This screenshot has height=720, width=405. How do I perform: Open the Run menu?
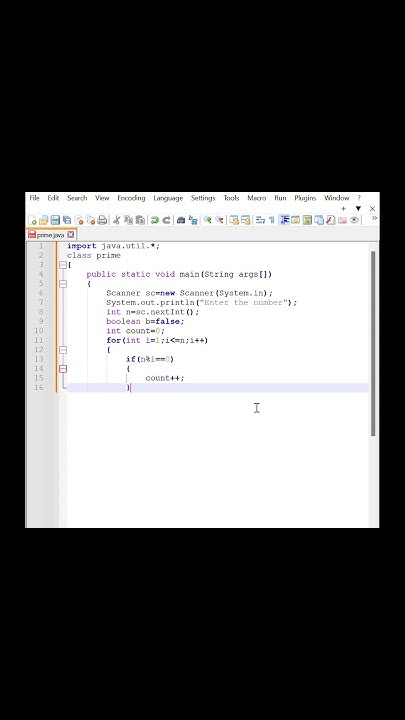coord(280,198)
